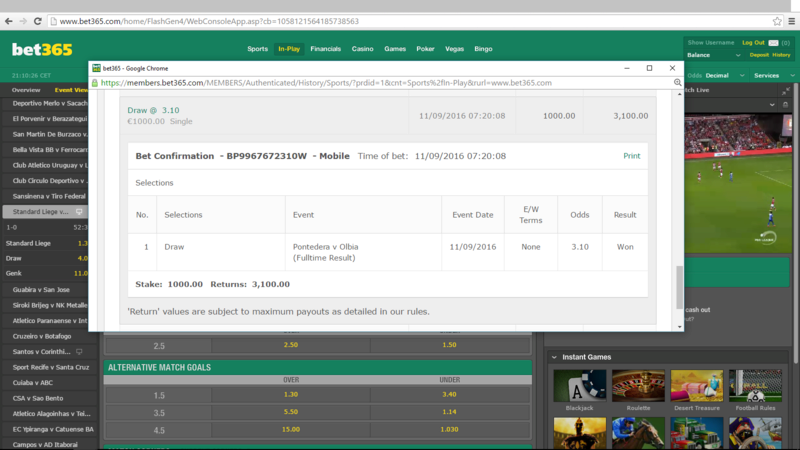
Task: Select the Sport Recife v Santa Cruz match
Action: [51, 367]
